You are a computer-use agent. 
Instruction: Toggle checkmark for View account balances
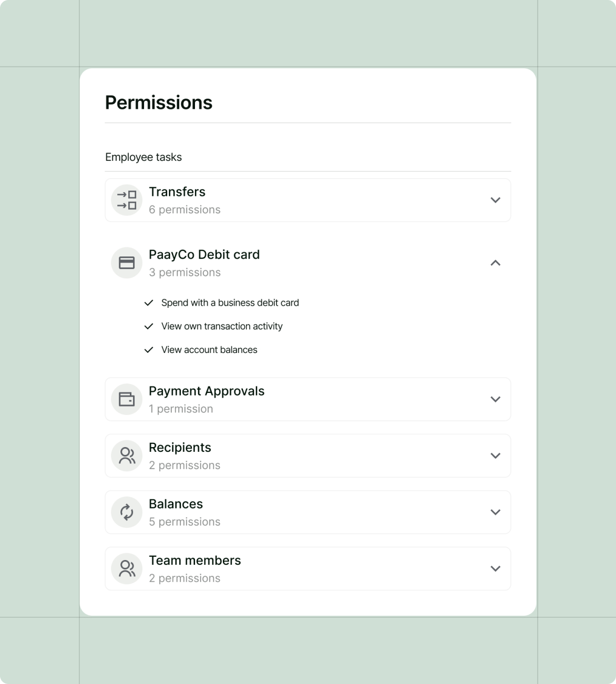149,350
